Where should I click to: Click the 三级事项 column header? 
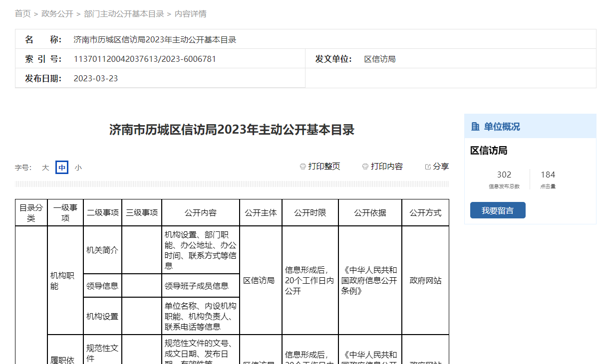(x=142, y=213)
